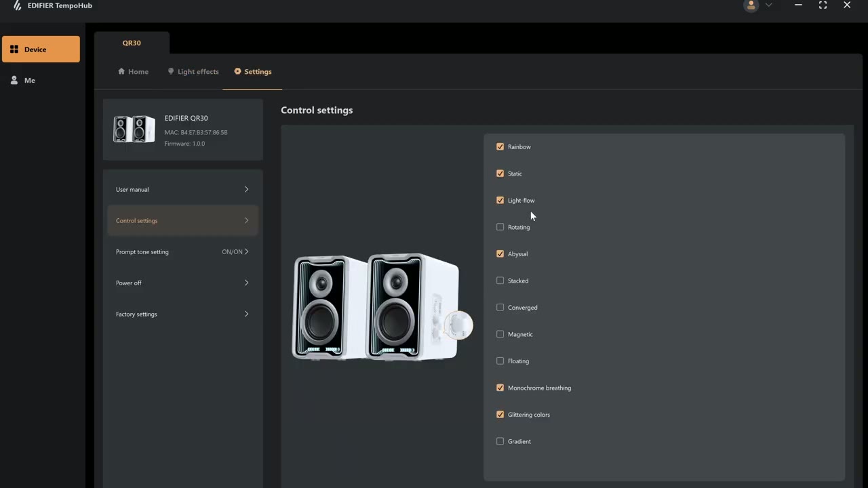
Task: Click the user account avatar
Action: click(x=751, y=5)
